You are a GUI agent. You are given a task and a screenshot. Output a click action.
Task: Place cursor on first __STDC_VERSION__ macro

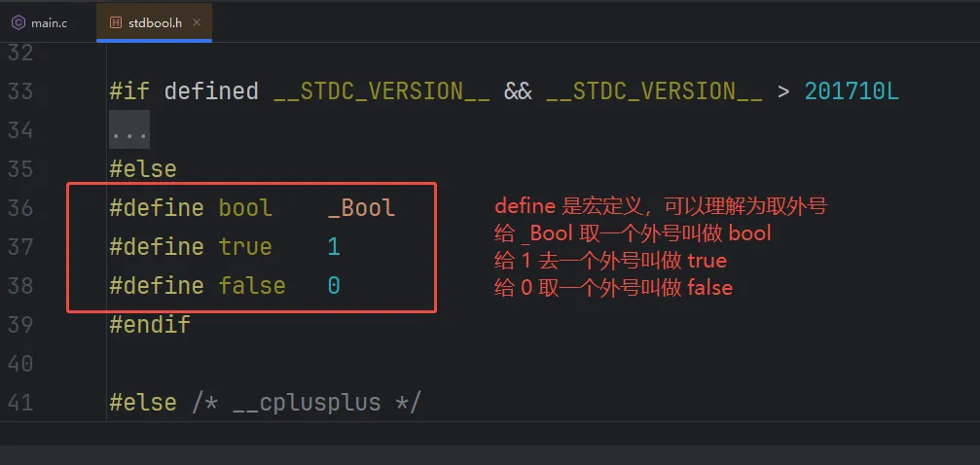381,92
